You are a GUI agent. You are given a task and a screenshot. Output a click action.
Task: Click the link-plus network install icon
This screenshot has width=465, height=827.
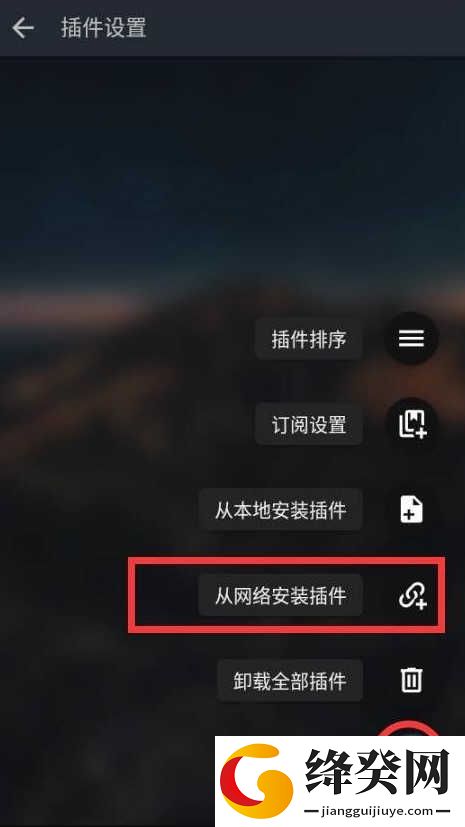click(x=412, y=596)
